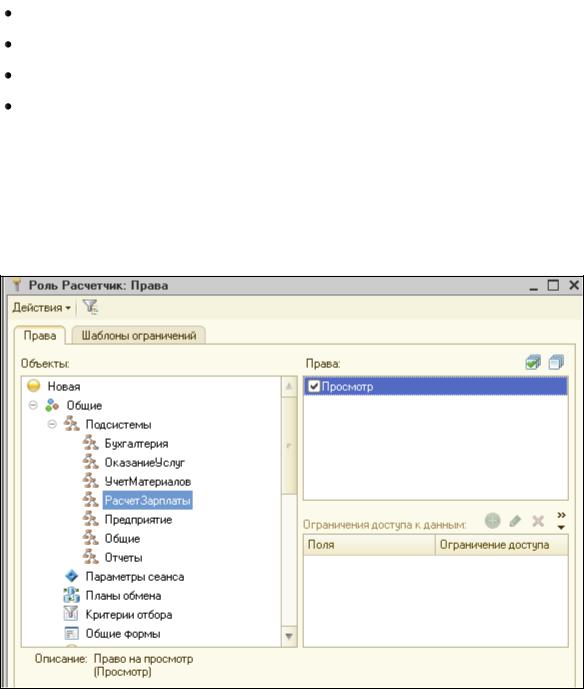Select the Планы обмена node
This screenshot has width=584, height=689.
click(123, 595)
